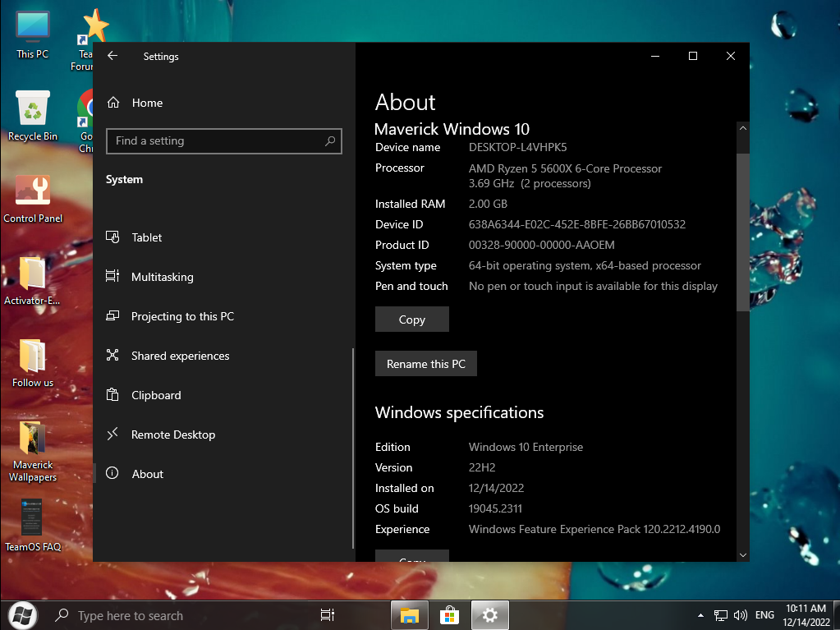Click the back arrow in Settings
This screenshot has width=840, height=630.
coord(112,56)
